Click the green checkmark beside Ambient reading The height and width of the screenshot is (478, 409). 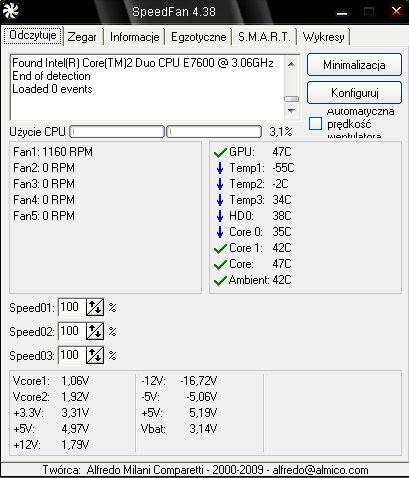click(x=220, y=281)
